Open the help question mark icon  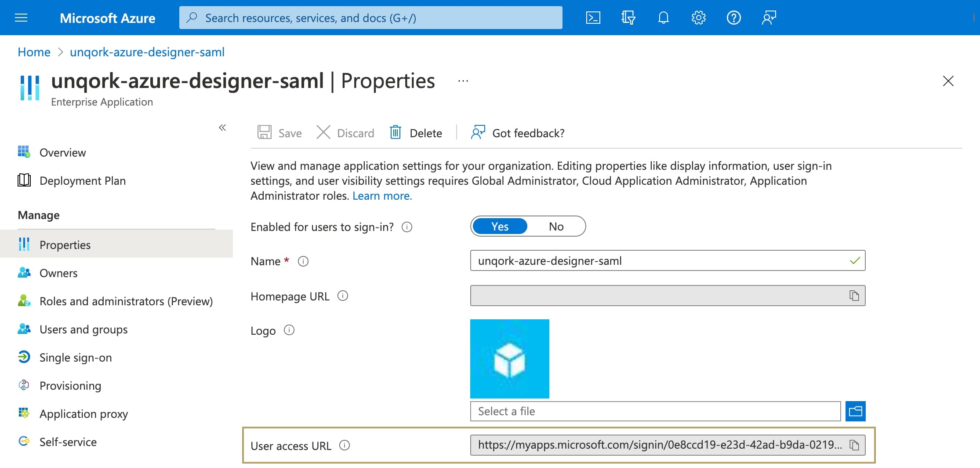(734, 18)
